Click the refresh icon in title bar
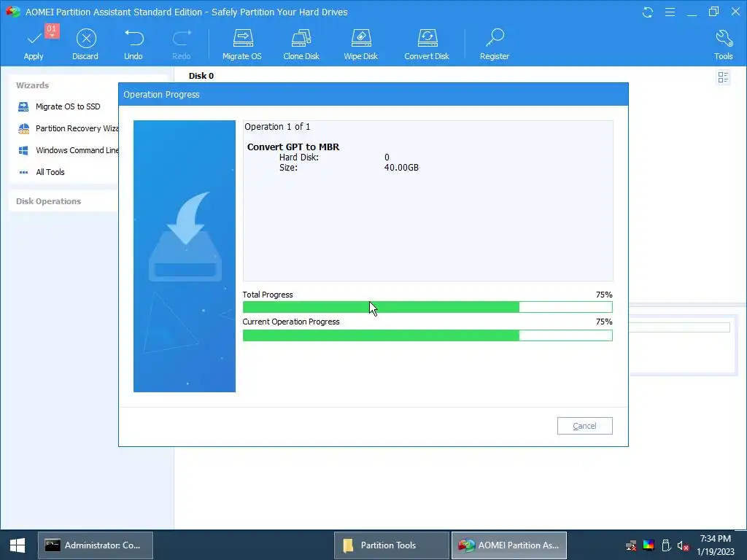The image size is (747, 560). tap(648, 12)
